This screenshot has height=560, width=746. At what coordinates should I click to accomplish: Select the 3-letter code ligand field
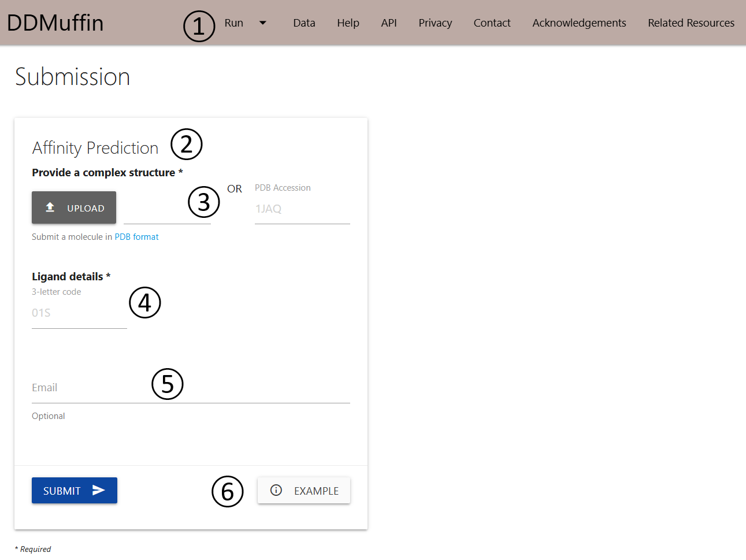tap(79, 313)
